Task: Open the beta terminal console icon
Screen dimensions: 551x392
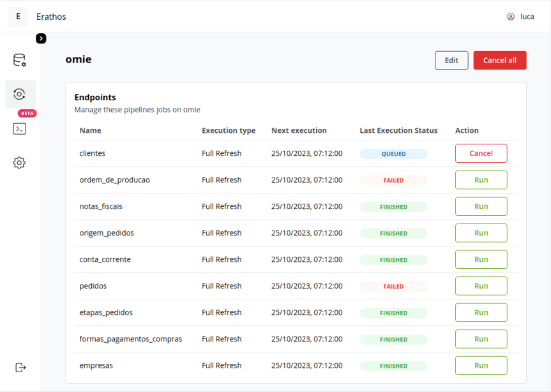Action: (x=20, y=128)
